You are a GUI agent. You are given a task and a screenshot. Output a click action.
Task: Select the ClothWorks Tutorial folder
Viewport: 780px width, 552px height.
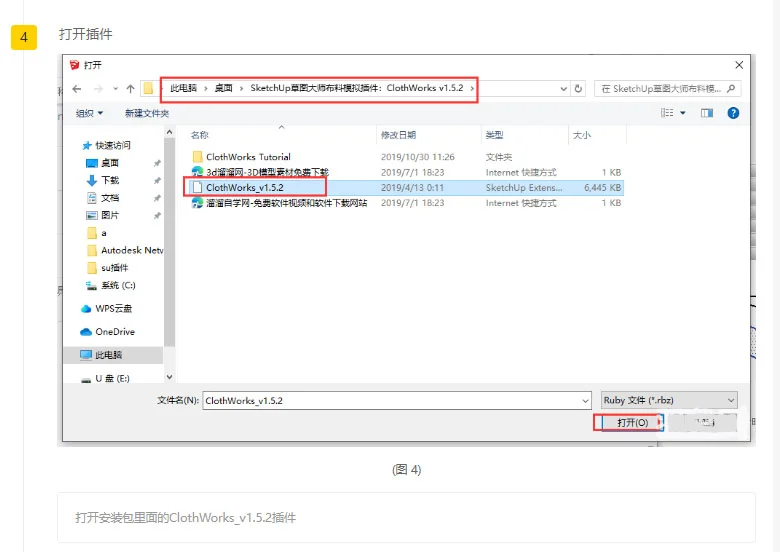tap(248, 157)
